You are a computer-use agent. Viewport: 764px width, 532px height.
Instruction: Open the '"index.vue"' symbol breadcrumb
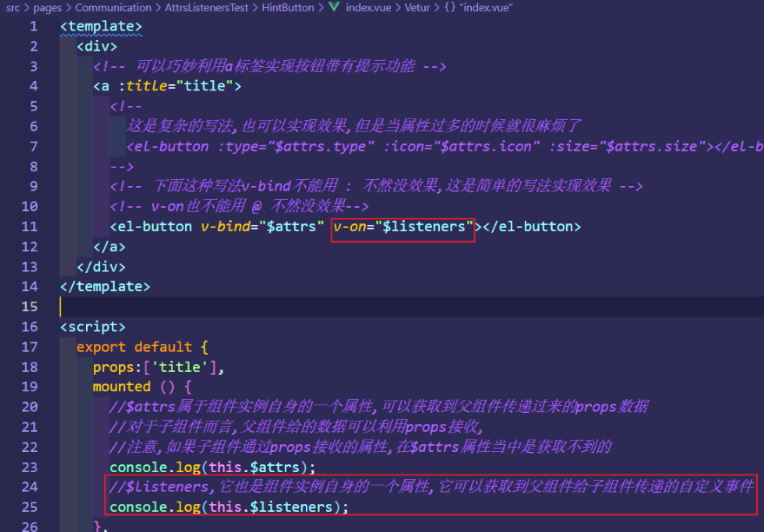pos(486,8)
